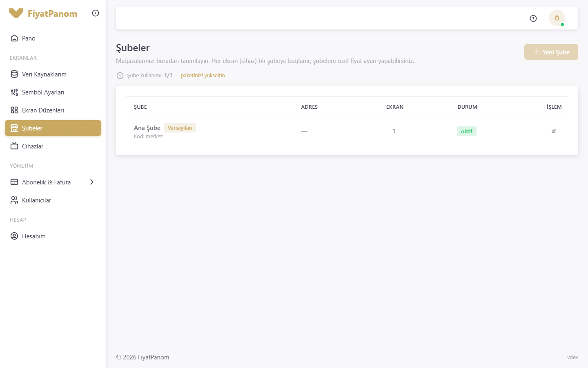Click the FiyatPanom logo icon
Screen dimensions: 588x368
16,13
